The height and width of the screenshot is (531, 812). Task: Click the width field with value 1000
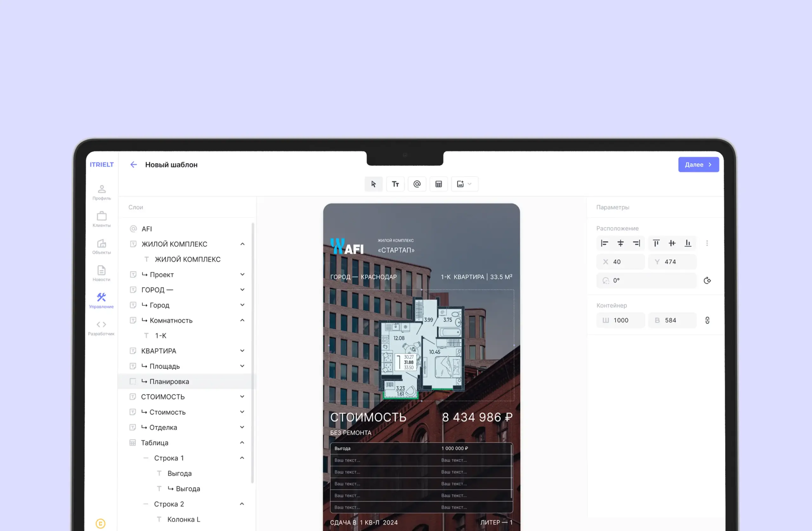[x=621, y=321]
